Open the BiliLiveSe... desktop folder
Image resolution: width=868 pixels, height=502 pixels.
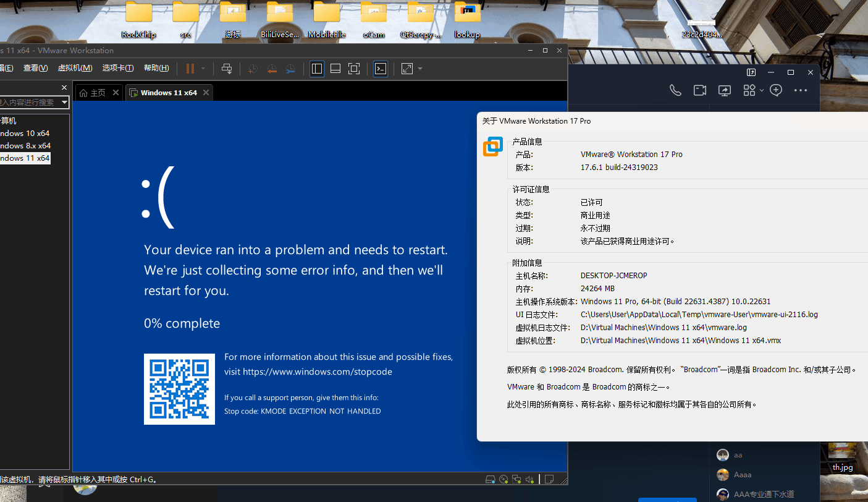pos(280,20)
